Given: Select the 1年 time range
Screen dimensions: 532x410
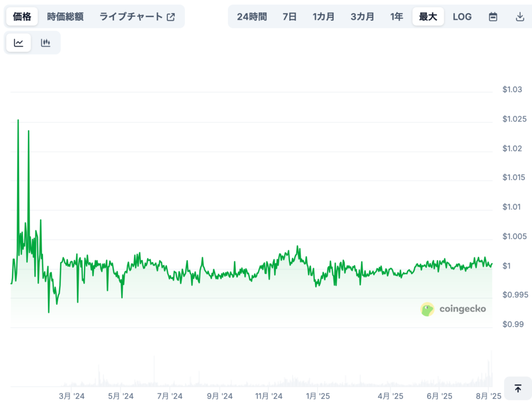Looking at the screenshot, I should coord(396,17).
